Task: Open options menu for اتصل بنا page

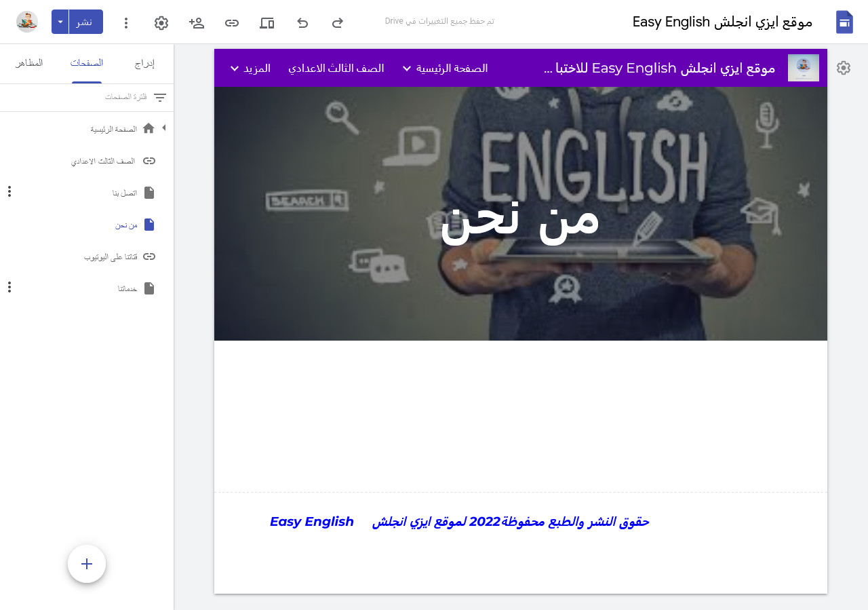Action: pyautogui.click(x=9, y=191)
